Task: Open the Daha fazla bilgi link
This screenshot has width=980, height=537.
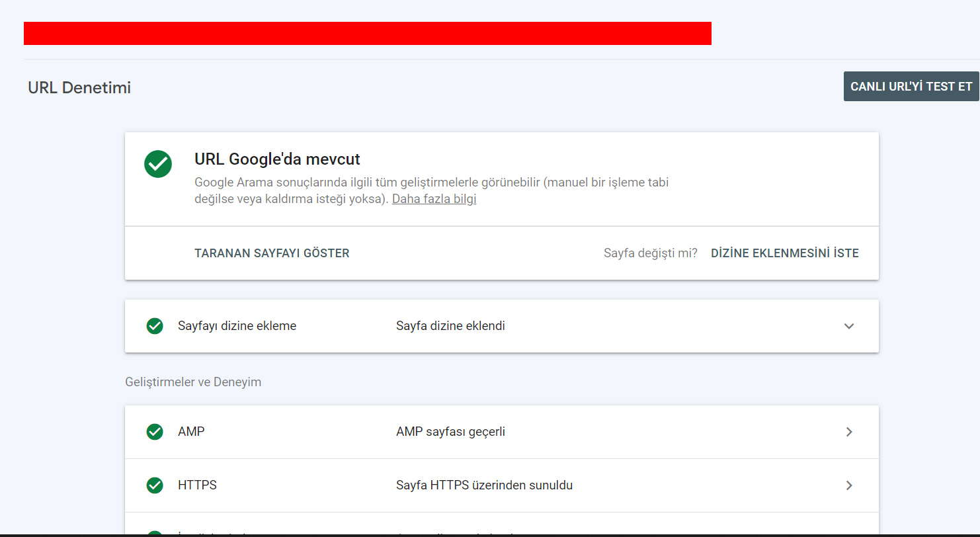Action: [434, 199]
